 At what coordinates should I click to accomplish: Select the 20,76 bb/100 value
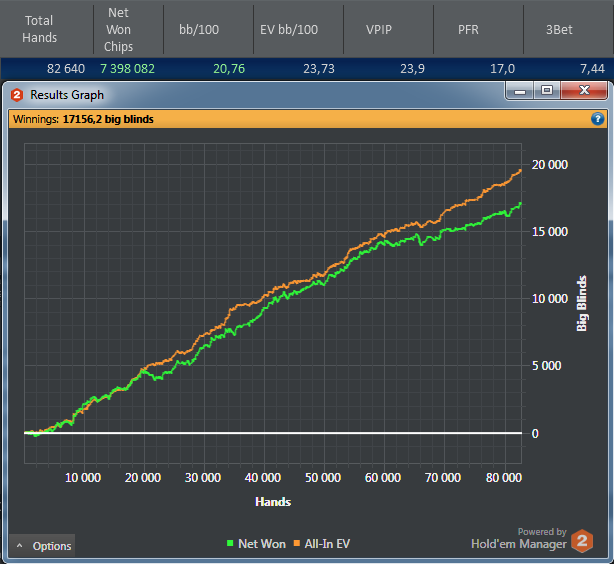[x=229, y=69]
